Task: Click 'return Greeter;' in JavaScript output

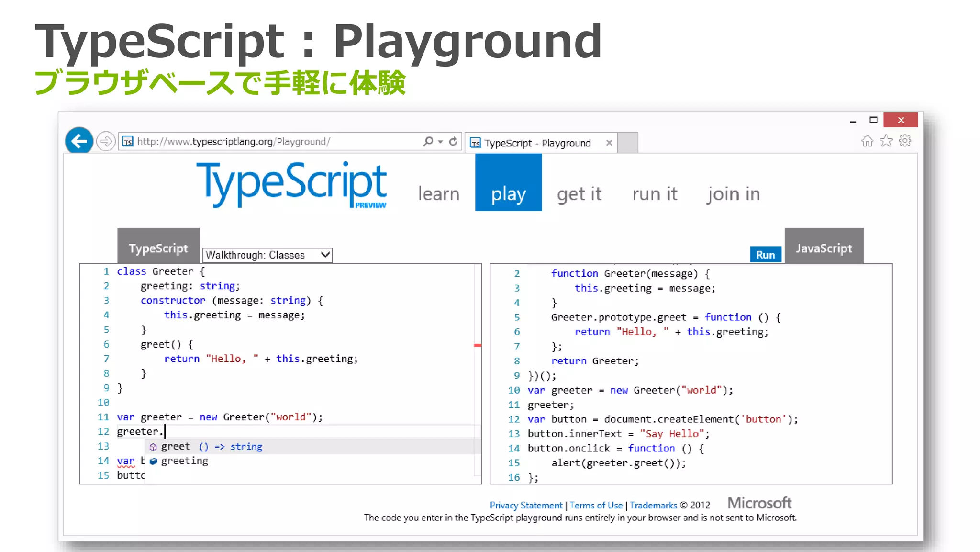Action: [x=595, y=361]
